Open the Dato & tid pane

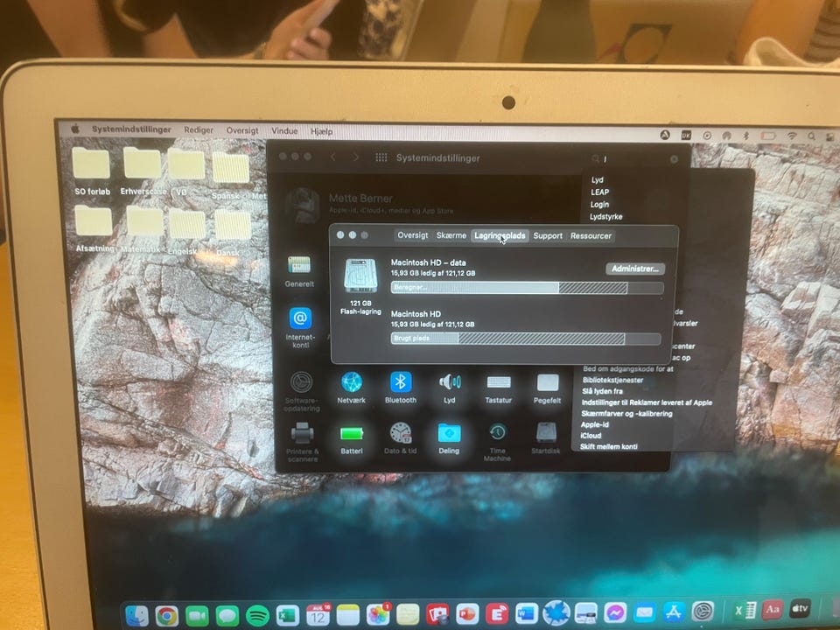(400, 438)
